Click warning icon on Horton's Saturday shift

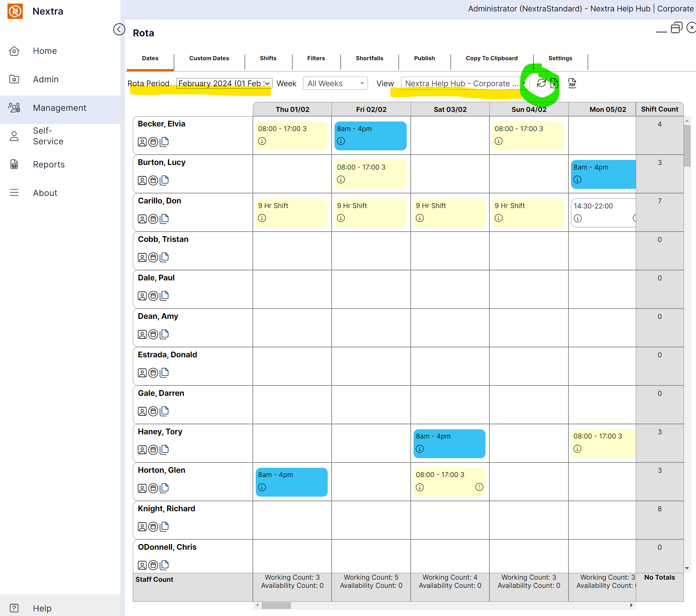coord(479,487)
